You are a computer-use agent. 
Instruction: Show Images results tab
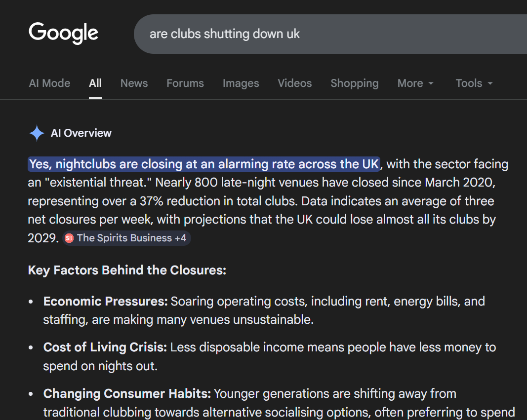pyautogui.click(x=241, y=83)
